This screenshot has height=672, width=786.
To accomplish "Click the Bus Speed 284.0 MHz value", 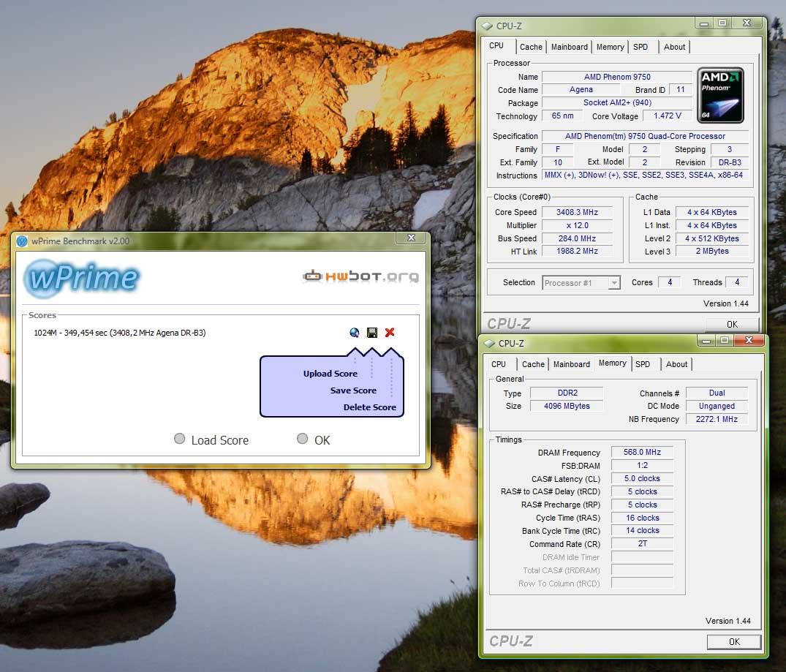I will pyautogui.click(x=577, y=238).
